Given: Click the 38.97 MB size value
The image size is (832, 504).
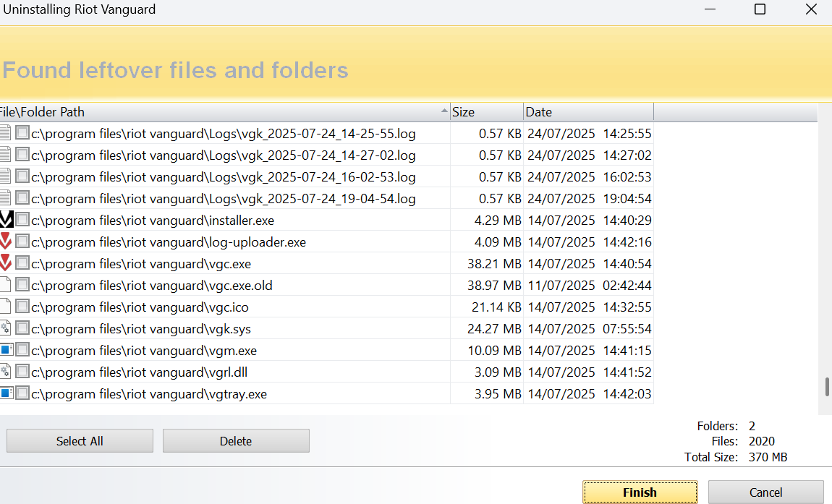Looking at the screenshot, I should pos(495,286).
